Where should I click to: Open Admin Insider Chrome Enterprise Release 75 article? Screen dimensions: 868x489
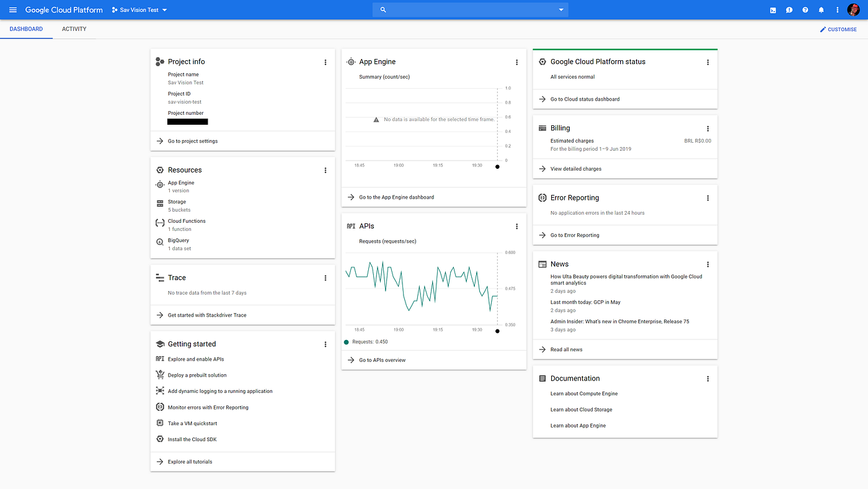620,321
